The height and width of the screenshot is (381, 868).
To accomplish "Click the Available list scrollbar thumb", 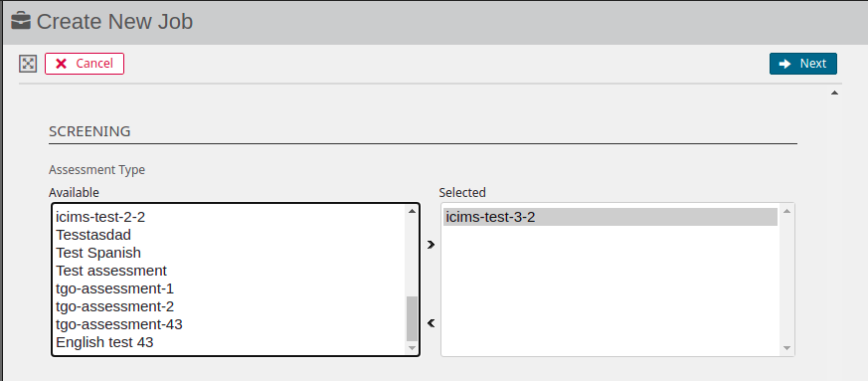I will [412, 318].
